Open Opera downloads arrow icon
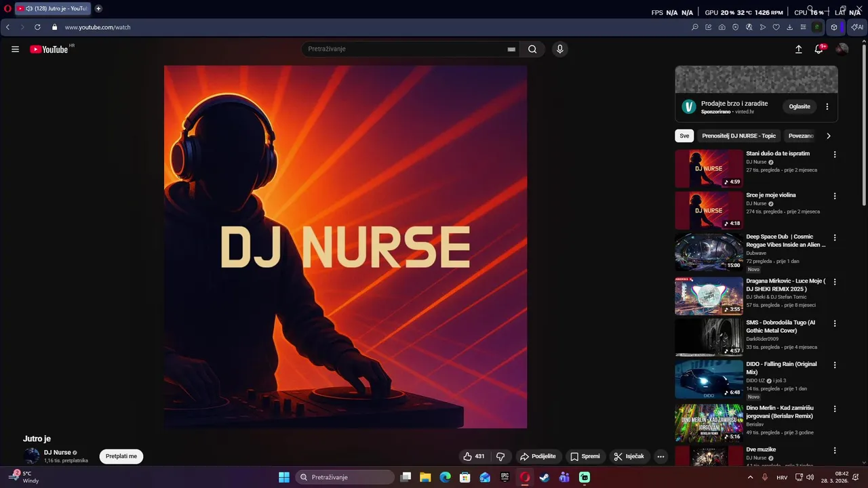This screenshot has height=488, width=868. [789, 27]
